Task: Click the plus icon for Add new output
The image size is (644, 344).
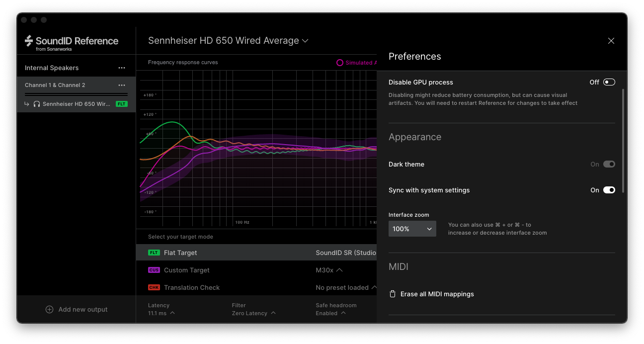Action: pos(49,310)
